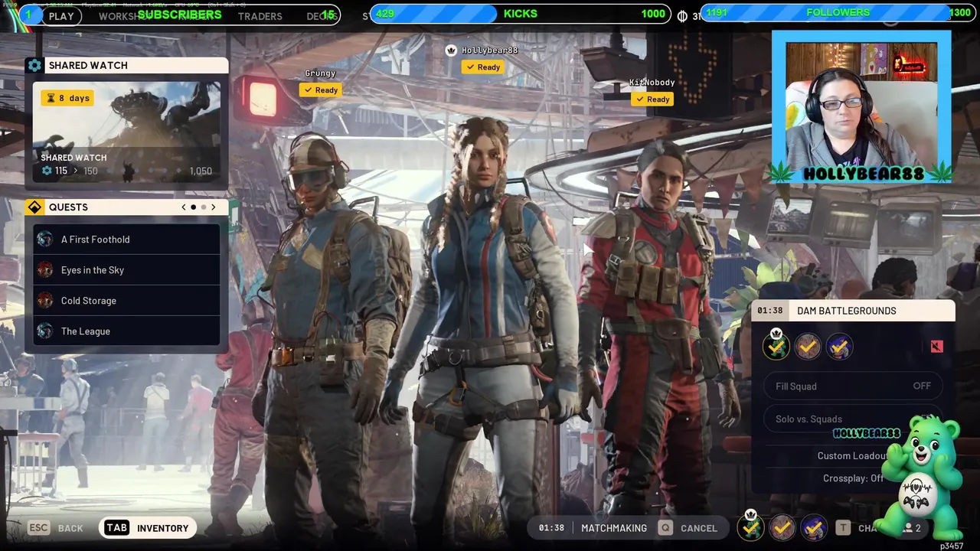Click Hollybear88's Ready status badge

482,67
